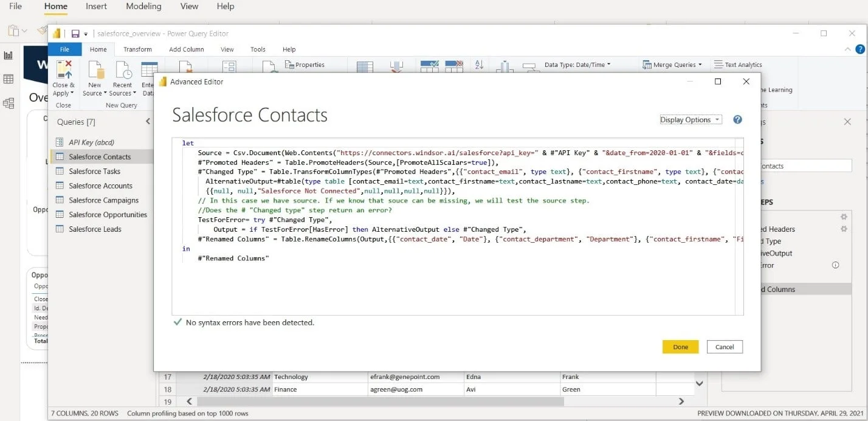Click the Advanced Editor help question mark
This screenshot has height=421, width=868.
(737, 120)
